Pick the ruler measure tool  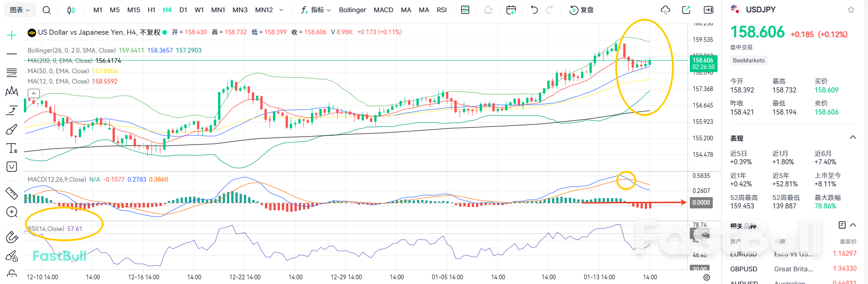[x=12, y=193]
